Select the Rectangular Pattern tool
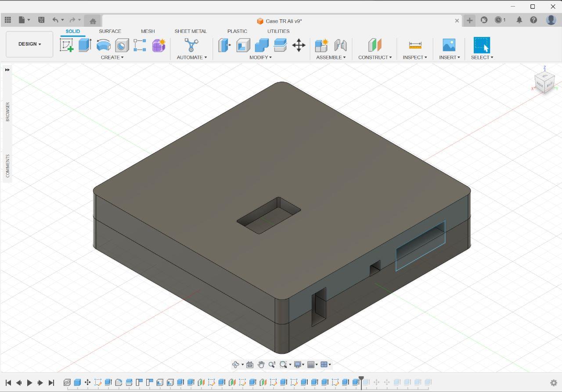 click(x=140, y=45)
